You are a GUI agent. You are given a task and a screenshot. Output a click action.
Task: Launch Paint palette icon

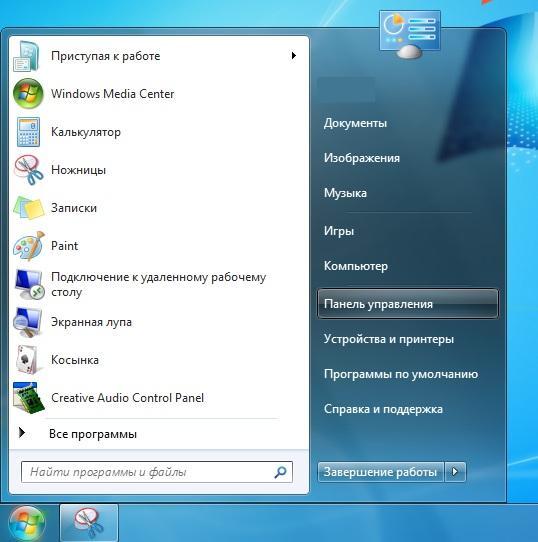click(29, 246)
